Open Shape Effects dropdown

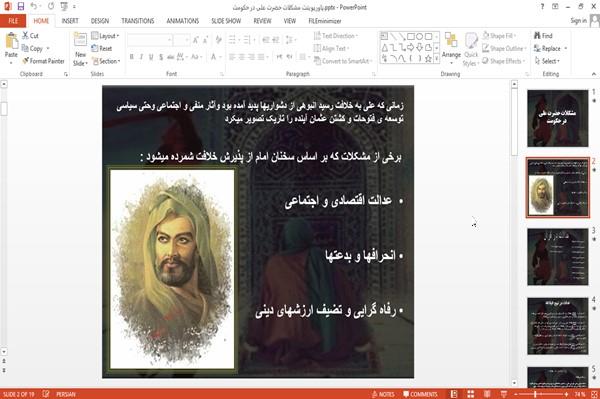point(504,61)
